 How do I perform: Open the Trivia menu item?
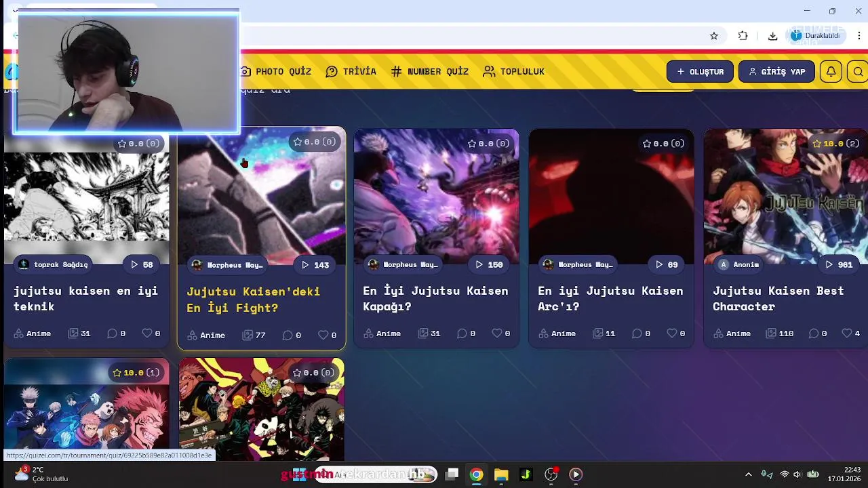point(351,71)
